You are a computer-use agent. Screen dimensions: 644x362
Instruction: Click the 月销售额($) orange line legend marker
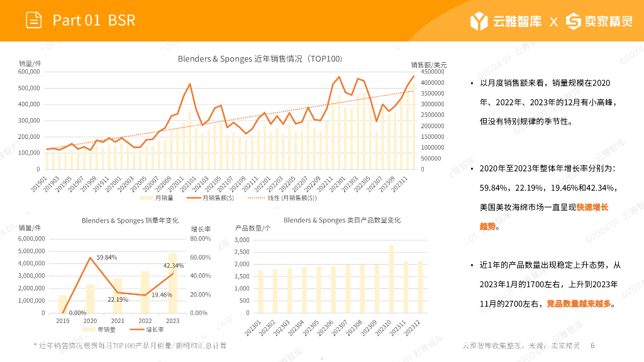pos(194,198)
